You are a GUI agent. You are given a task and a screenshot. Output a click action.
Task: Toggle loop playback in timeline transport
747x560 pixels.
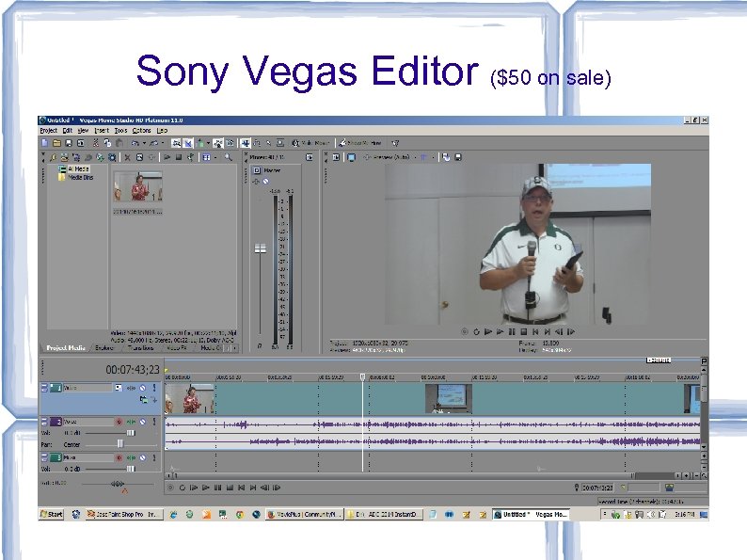click(x=182, y=488)
